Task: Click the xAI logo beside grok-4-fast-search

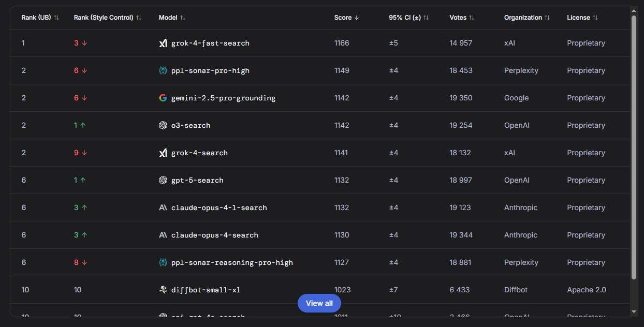Action: click(x=163, y=43)
